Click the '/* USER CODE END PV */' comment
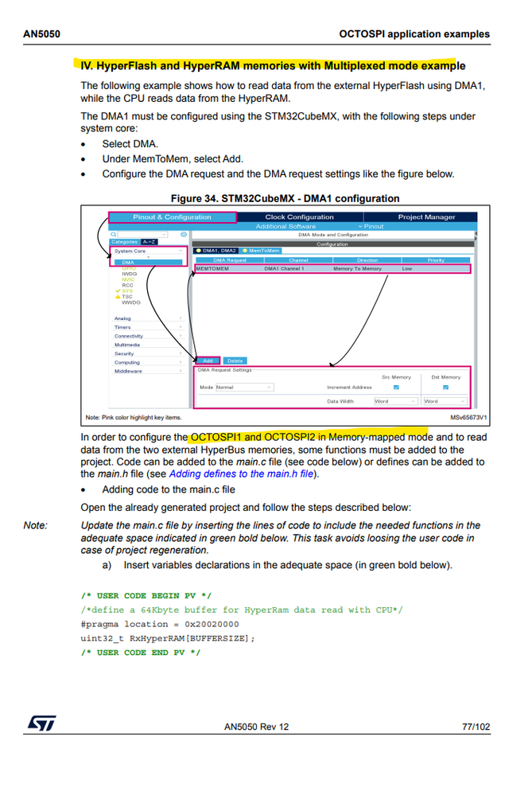Viewport: 532px width, 795px height. pyautogui.click(x=140, y=653)
